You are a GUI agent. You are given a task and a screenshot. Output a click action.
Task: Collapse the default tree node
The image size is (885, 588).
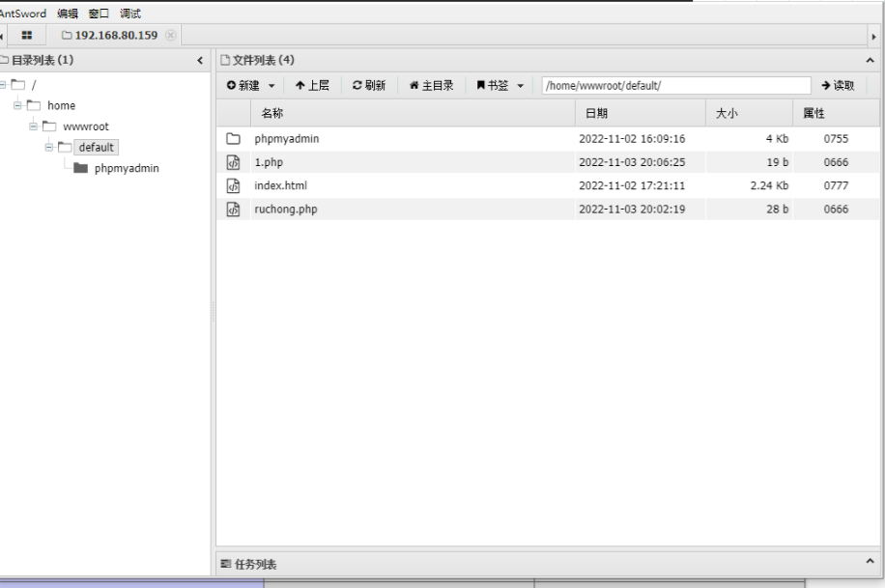49,148
